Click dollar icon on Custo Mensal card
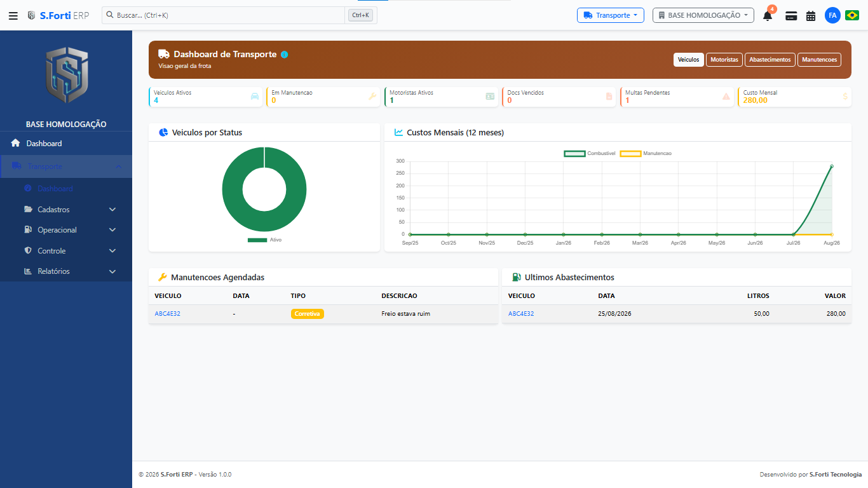Image resolution: width=868 pixels, height=488 pixels. pyautogui.click(x=845, y=97)
